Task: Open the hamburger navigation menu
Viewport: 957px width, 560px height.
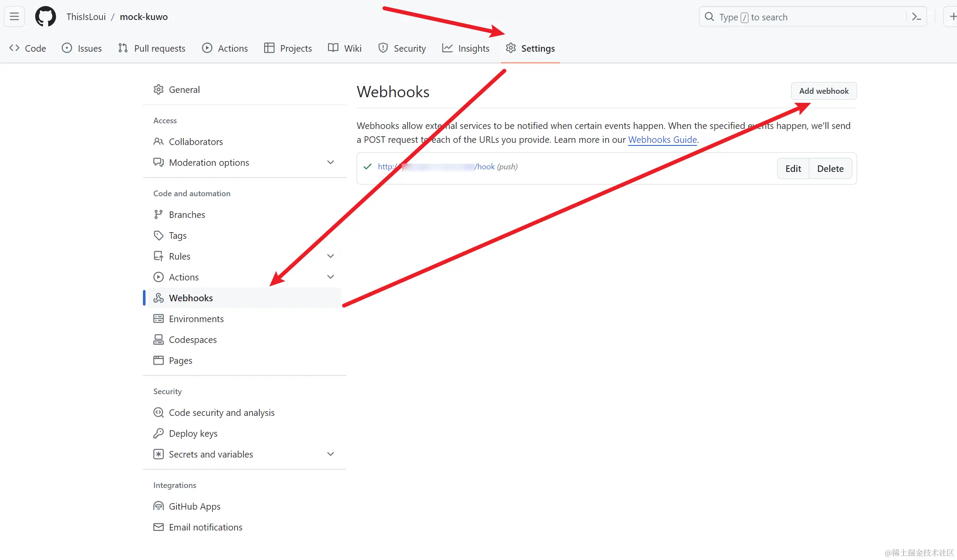Action: coord(14,17)
